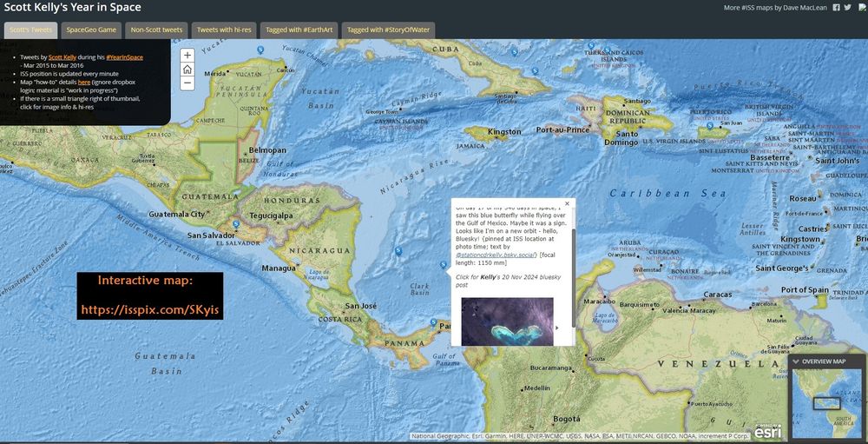Click Kelly's 20 Nov 2024 bluesky post link
Image resolution: width=868 pixels, height=444 pixels.
[508, 280]
